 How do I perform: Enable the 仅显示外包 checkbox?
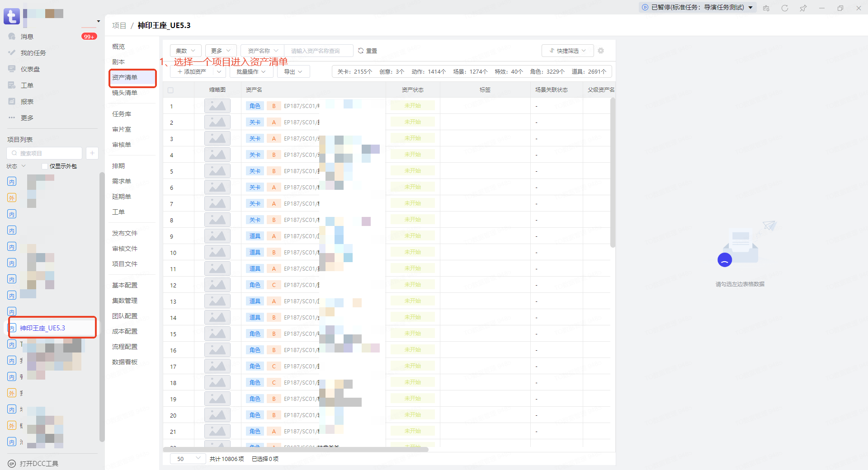45,166
